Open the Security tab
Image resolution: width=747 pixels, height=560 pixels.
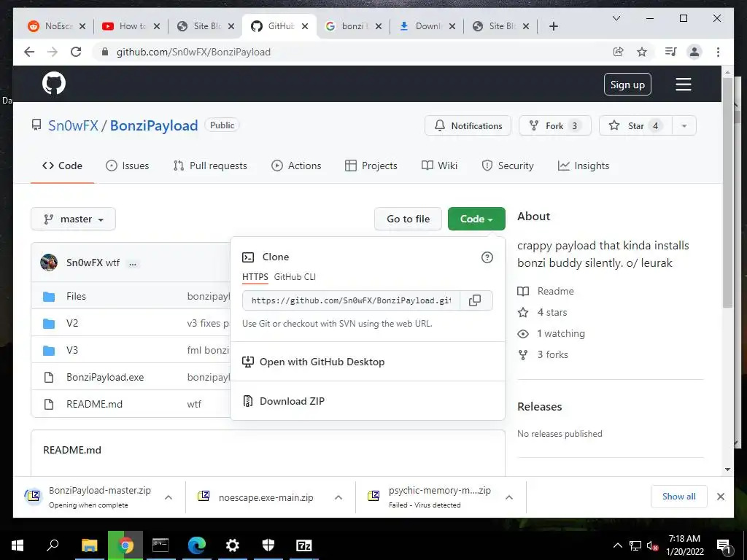point(508,166)
